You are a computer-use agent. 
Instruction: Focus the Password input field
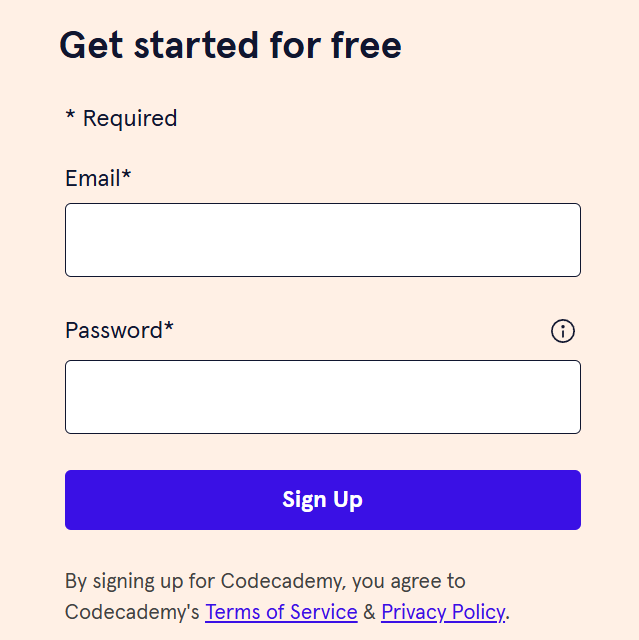click(323, 397)
